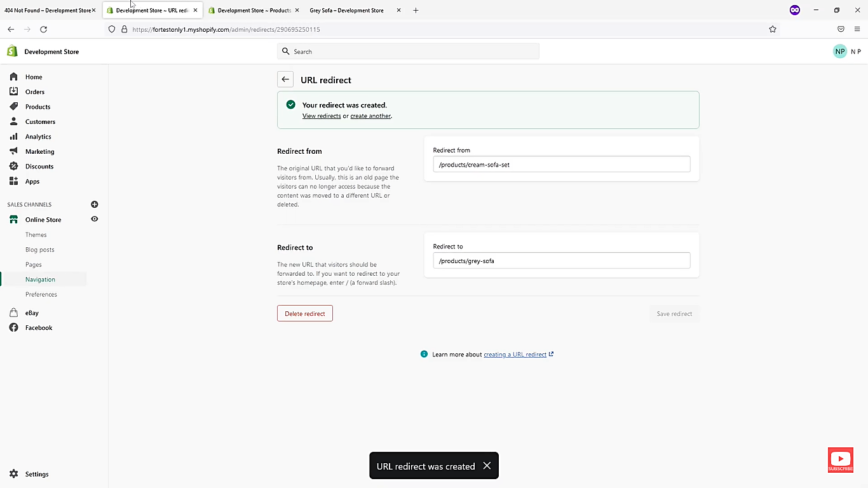Open eBay sales channel

click(x=32, y=313)
